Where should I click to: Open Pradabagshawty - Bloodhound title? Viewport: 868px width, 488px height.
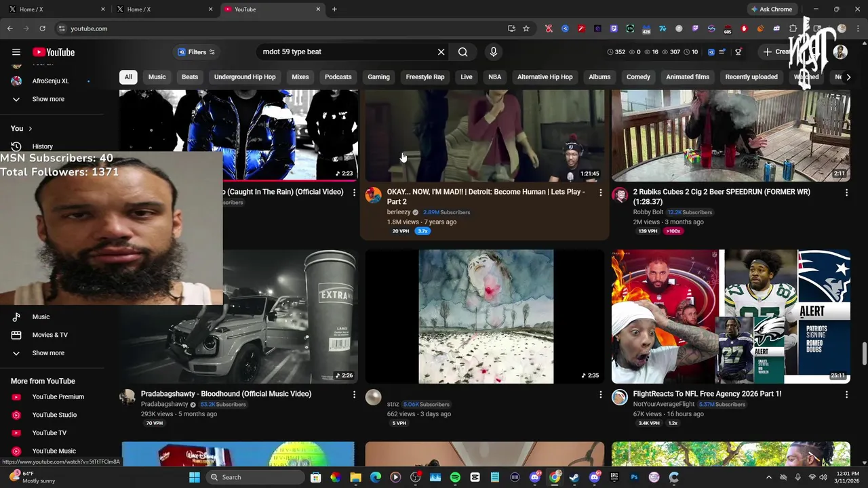tap(226, 394)
